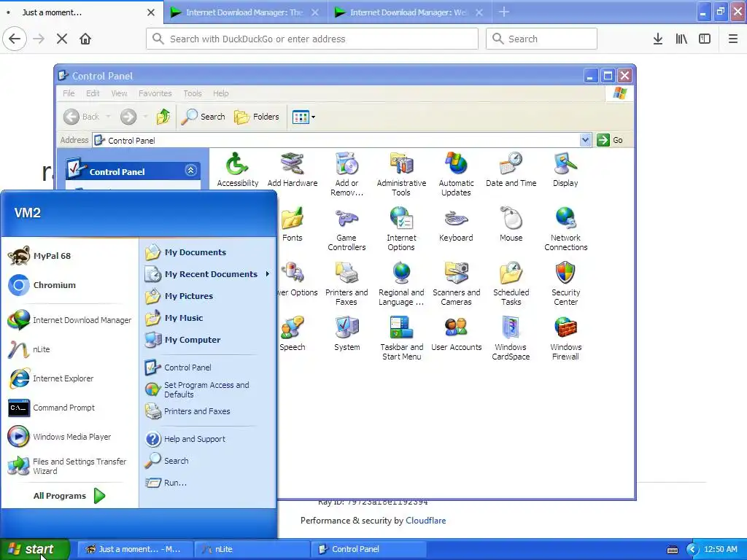
Task: Open Windows Media Player from Start menu
Action: coord(70,437)
